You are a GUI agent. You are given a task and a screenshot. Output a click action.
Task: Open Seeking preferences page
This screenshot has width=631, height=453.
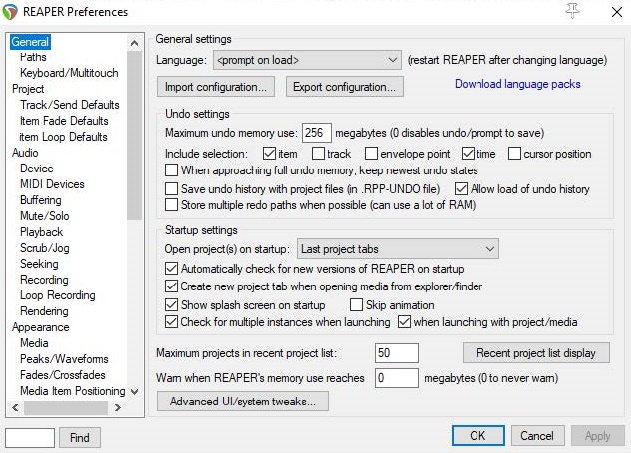[x=39, y=264]
